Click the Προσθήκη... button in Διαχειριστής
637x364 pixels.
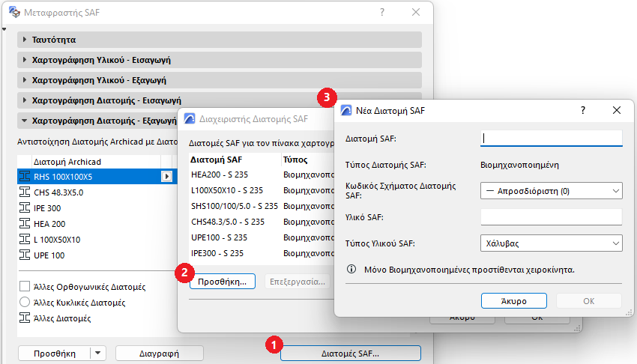coord(223,282)
